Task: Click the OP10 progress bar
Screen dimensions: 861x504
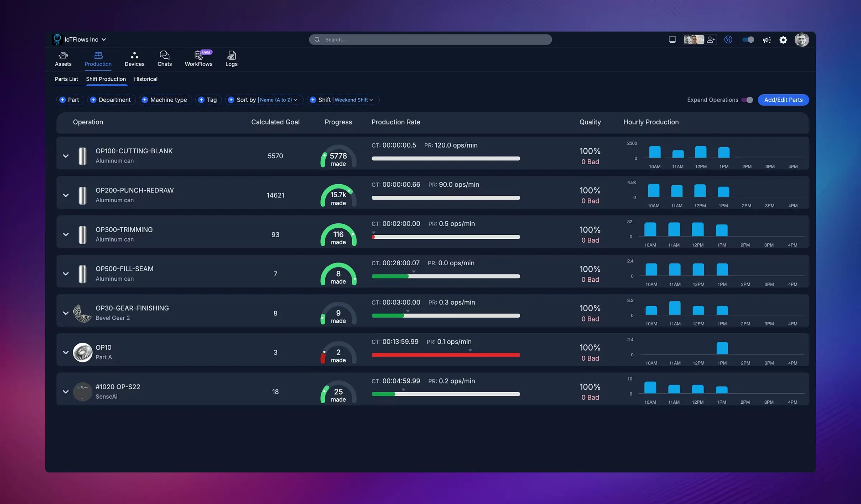Action: [446, 355]
